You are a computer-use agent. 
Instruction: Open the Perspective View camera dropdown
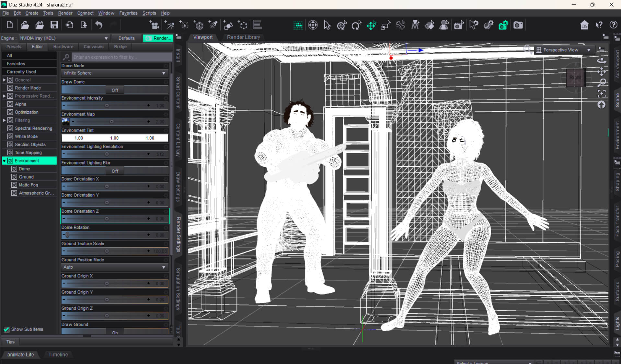564,50
